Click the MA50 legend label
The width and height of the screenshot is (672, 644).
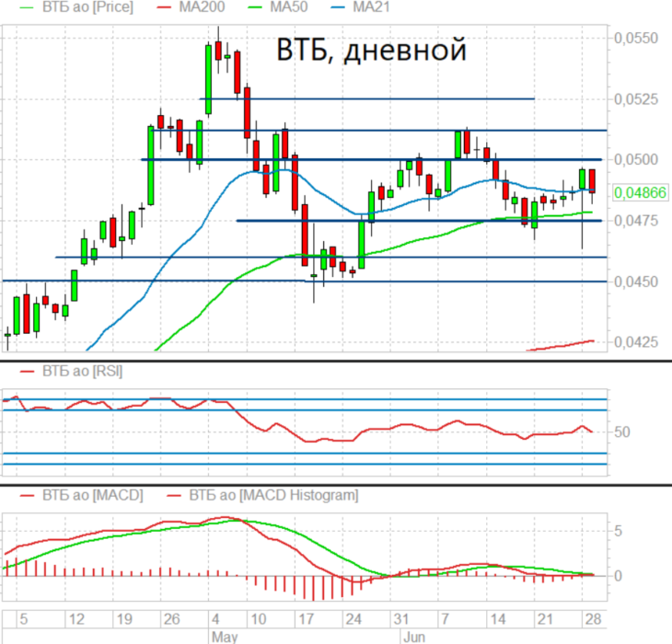289,7
